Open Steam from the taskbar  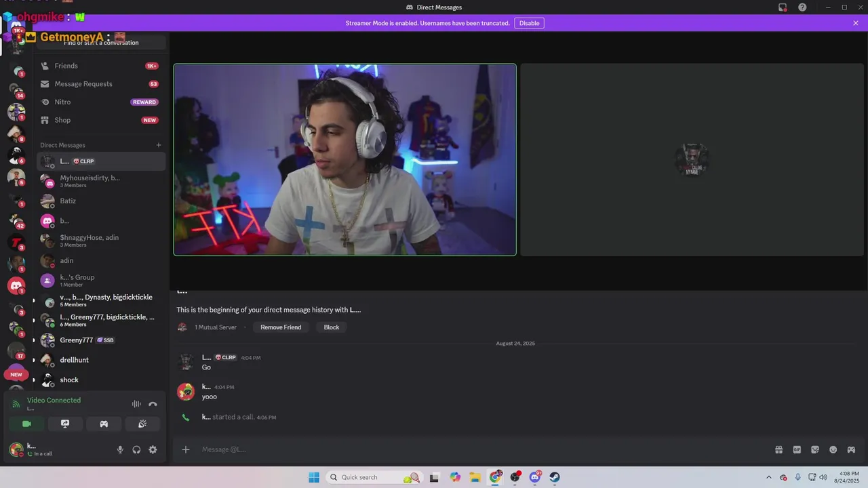point(555,477)
